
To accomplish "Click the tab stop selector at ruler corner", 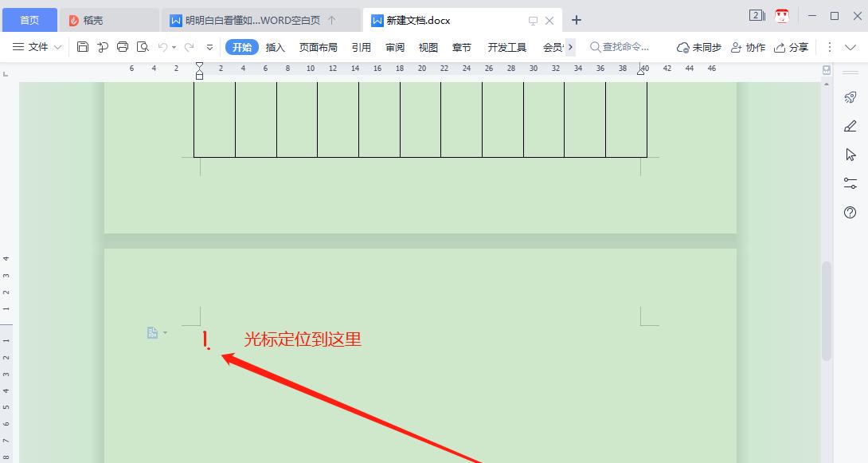I will [6, 73].
